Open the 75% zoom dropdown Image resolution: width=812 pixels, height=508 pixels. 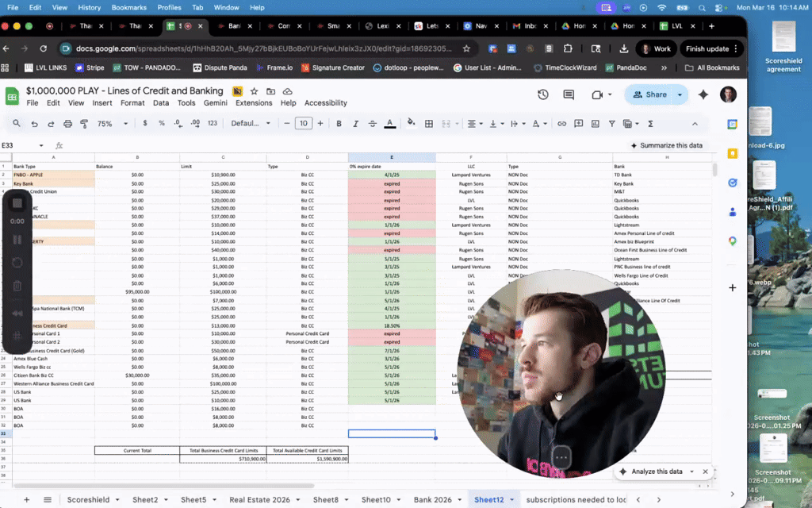[113, 123]
